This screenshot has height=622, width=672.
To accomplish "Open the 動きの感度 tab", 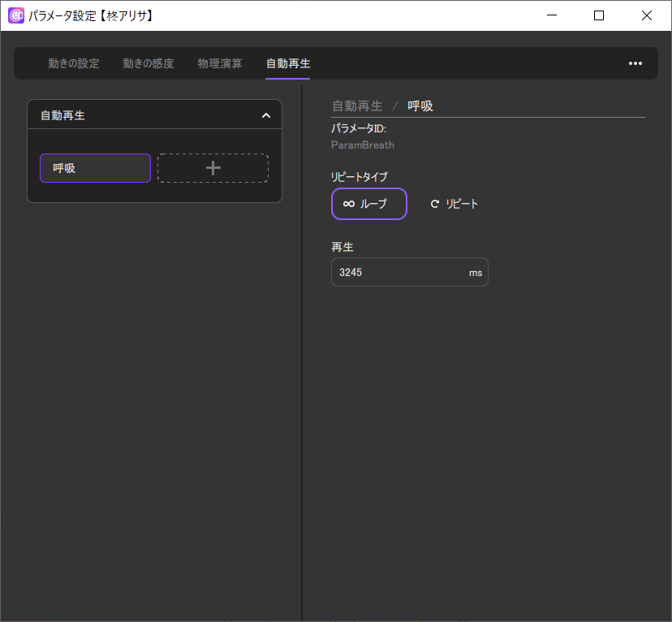I will (148, 63).
